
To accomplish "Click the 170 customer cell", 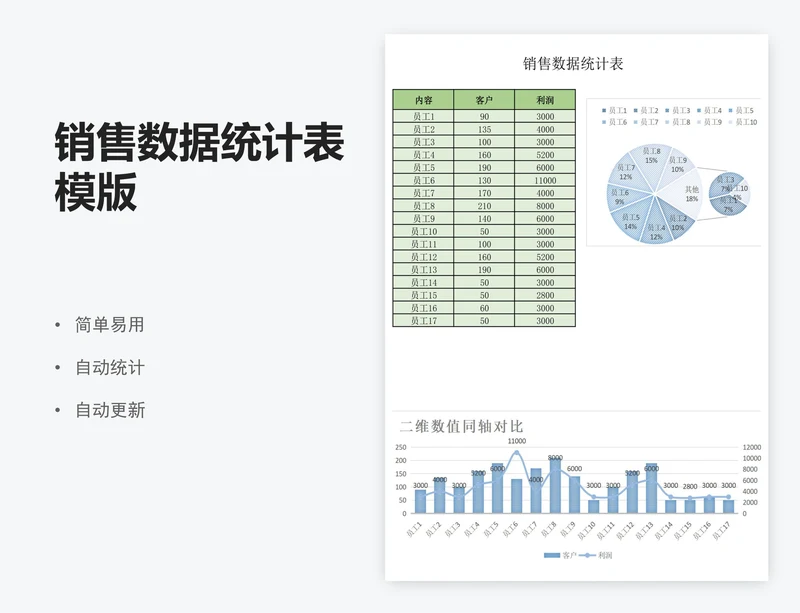I will coord(484,193).
